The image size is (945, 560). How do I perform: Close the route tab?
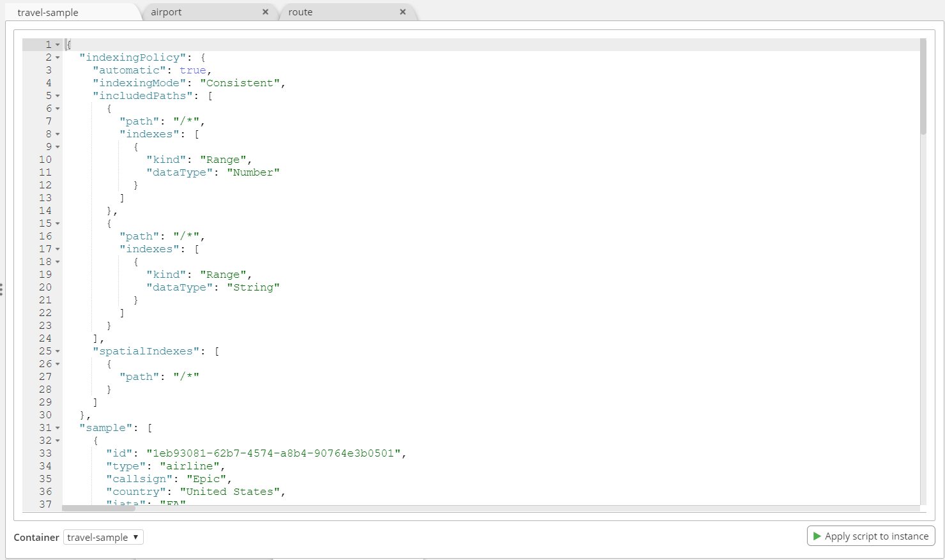click(403, 11)
